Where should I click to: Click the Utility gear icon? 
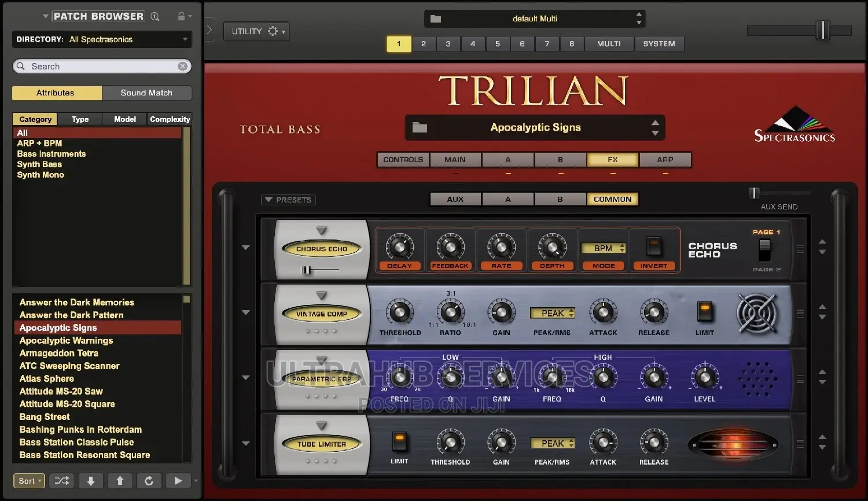(x=273, y=31)
